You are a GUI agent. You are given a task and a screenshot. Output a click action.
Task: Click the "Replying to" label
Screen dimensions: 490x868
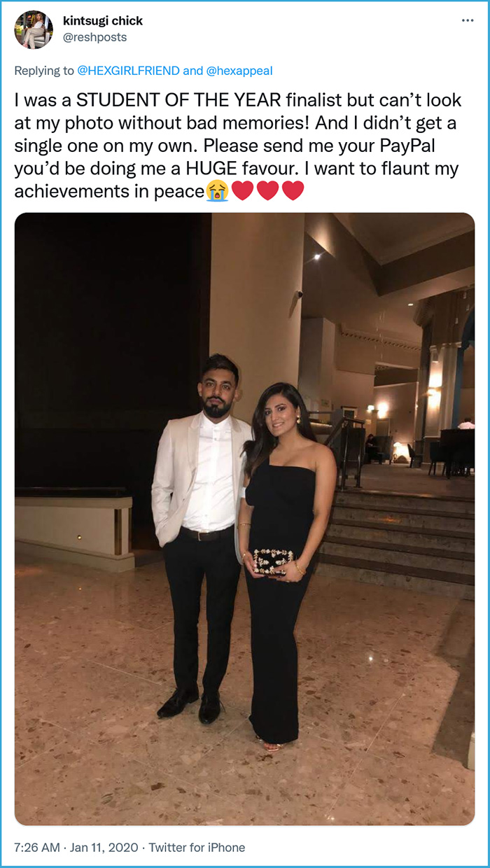[45, 71]
